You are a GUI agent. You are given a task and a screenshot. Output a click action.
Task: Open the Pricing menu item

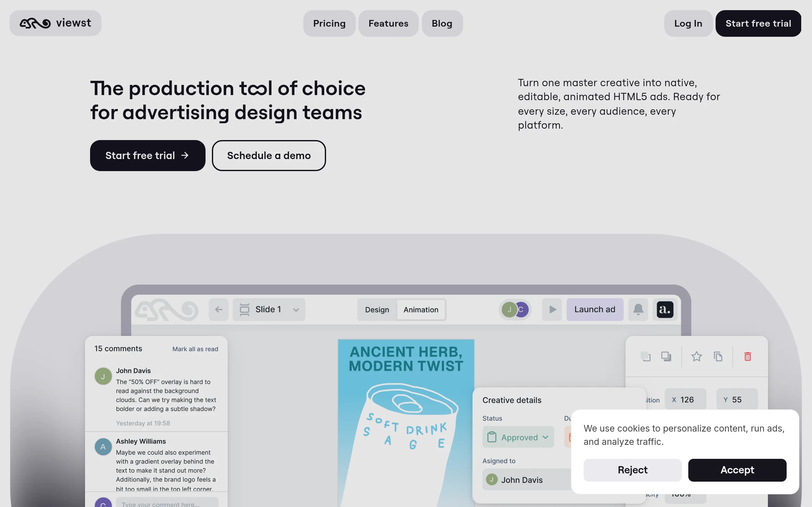329,23
